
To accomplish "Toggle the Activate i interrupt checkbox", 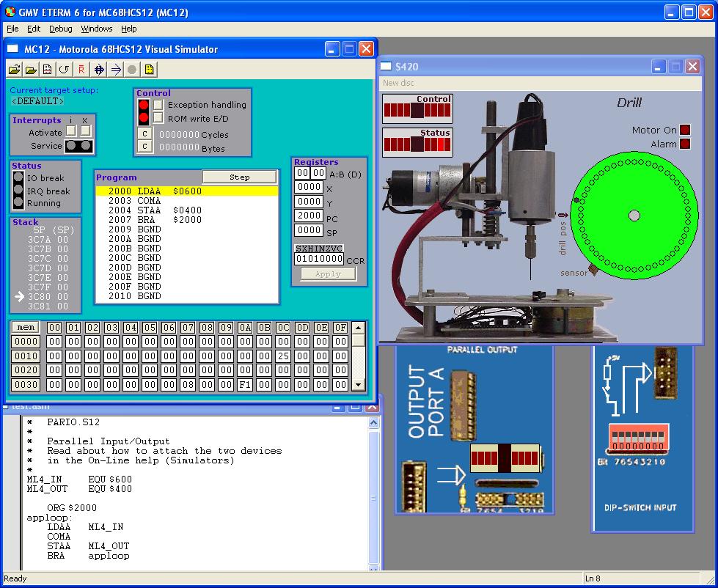I will 71,131.
